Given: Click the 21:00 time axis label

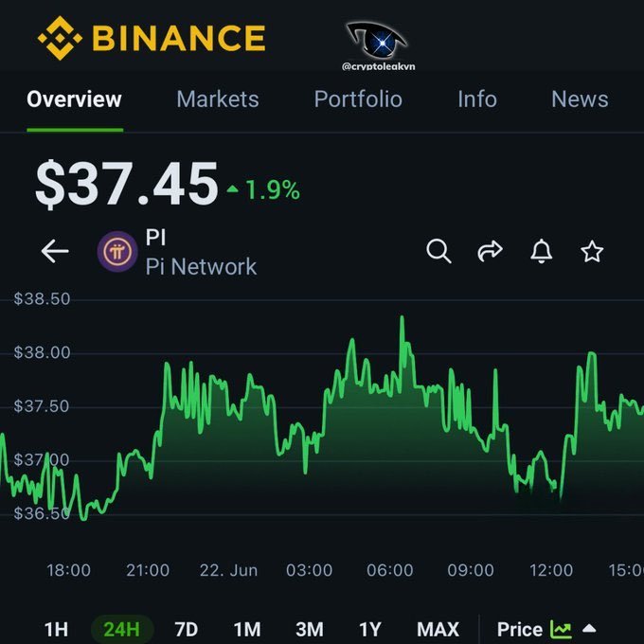Looking at the screenshot, I should pyautogui.click(x=148, y=570).
